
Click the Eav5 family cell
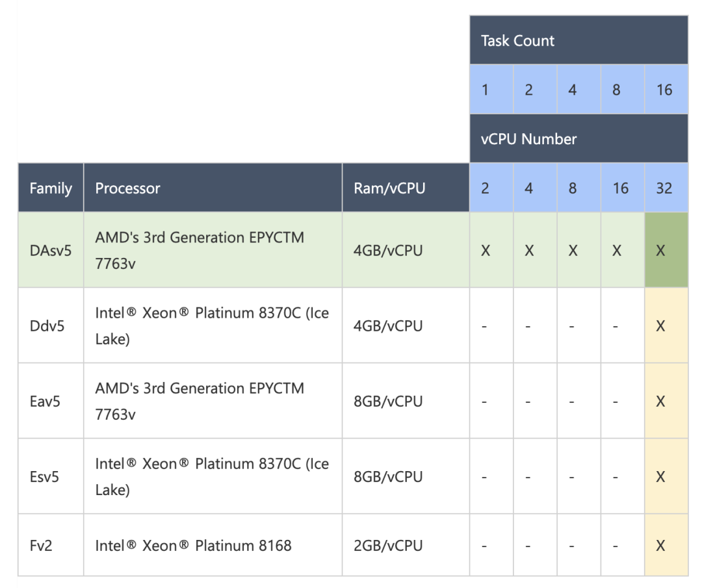point(51,401)
